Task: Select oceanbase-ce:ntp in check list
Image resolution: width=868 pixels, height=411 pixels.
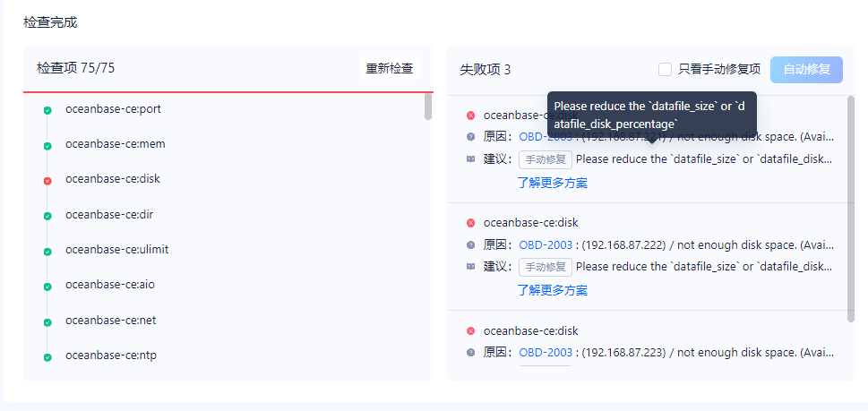Action: (x=111, y=355)
